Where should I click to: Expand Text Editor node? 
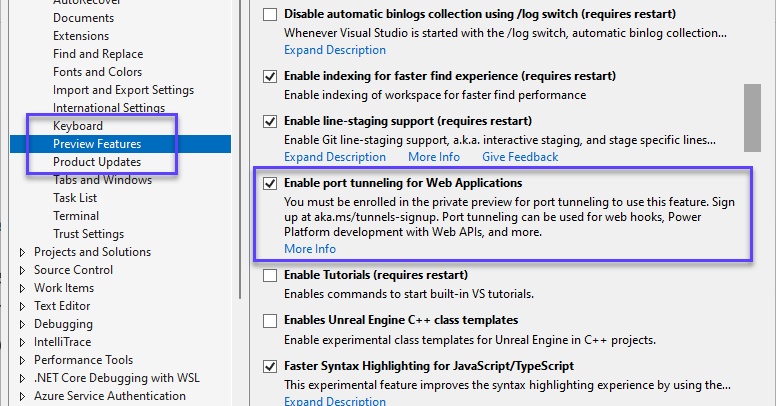click(x=22, y=306)
